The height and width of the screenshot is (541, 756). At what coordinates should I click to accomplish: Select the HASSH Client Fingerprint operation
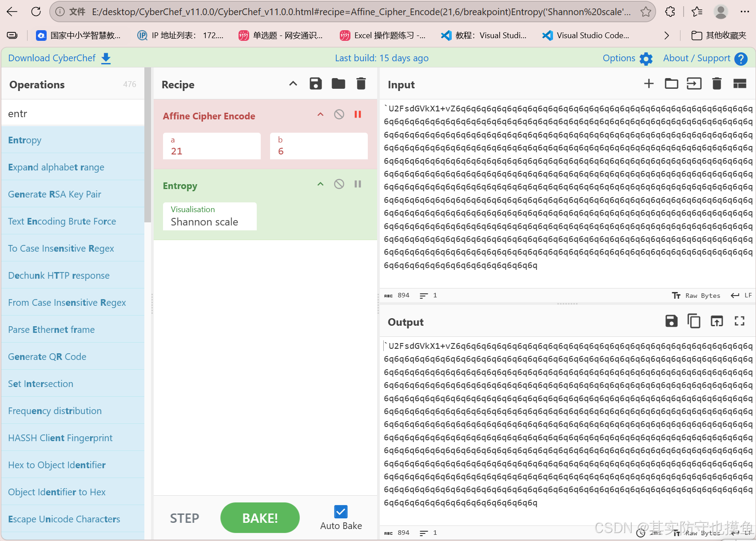pyautogui.click(x=73, y=438)
